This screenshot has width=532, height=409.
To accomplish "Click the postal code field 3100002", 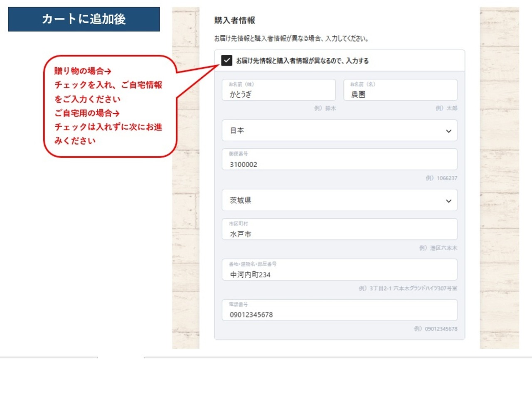I will click(x=340, y=159).
